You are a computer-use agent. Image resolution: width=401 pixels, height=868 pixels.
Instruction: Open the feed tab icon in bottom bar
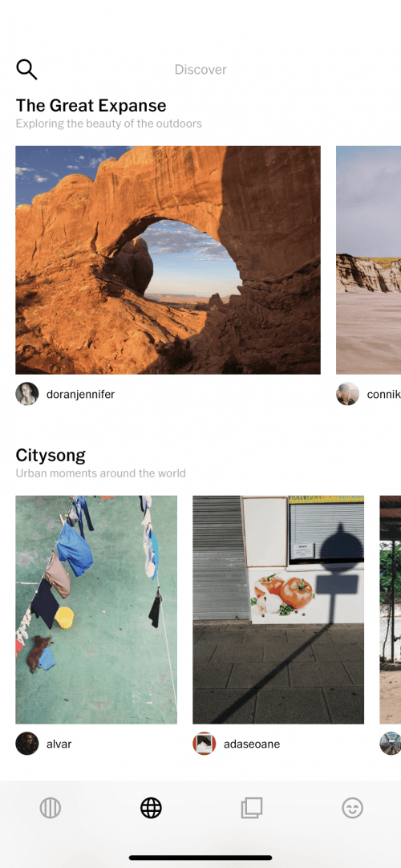pos(51,808)
